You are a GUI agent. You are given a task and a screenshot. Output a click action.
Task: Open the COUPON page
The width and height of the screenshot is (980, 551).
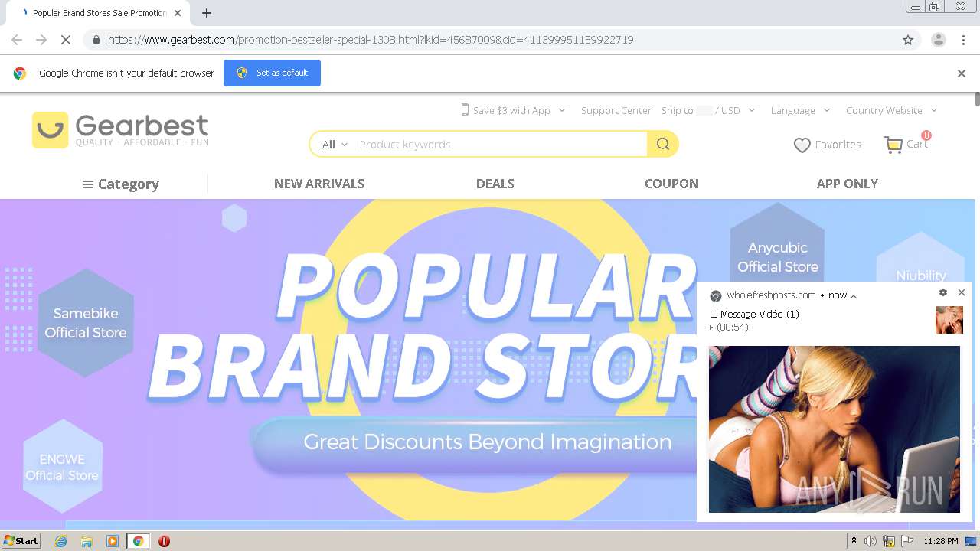pyautogui.click(x=671, y=184)
